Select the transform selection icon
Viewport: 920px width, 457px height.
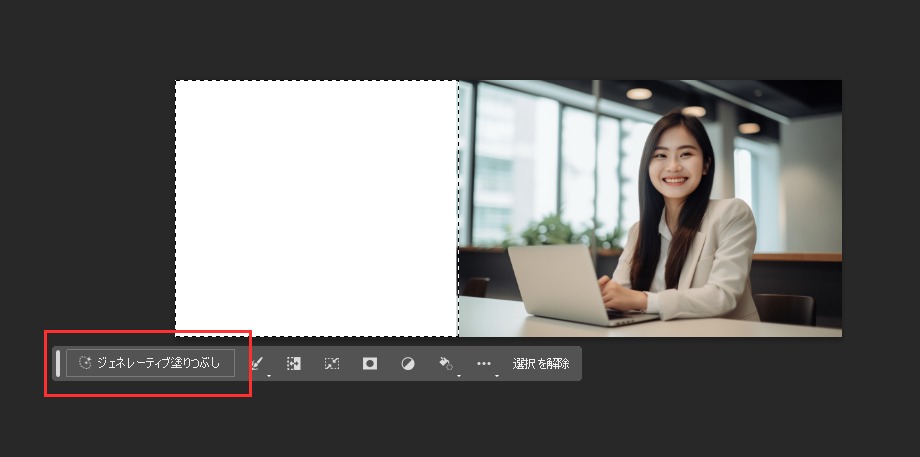[x=332, y=364]
